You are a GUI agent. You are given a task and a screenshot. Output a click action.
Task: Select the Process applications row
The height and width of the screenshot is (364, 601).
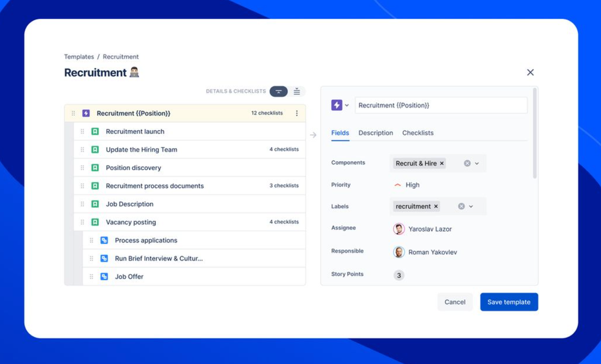[195, 241]
